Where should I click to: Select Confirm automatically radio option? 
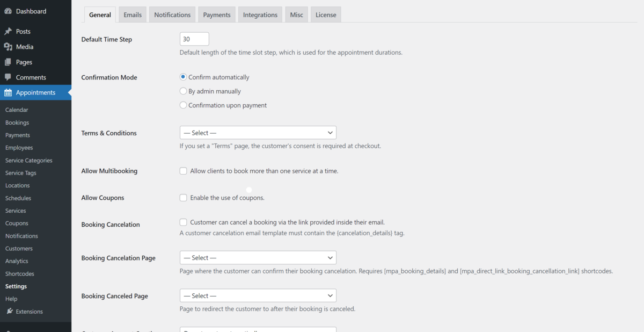point(183,77)
